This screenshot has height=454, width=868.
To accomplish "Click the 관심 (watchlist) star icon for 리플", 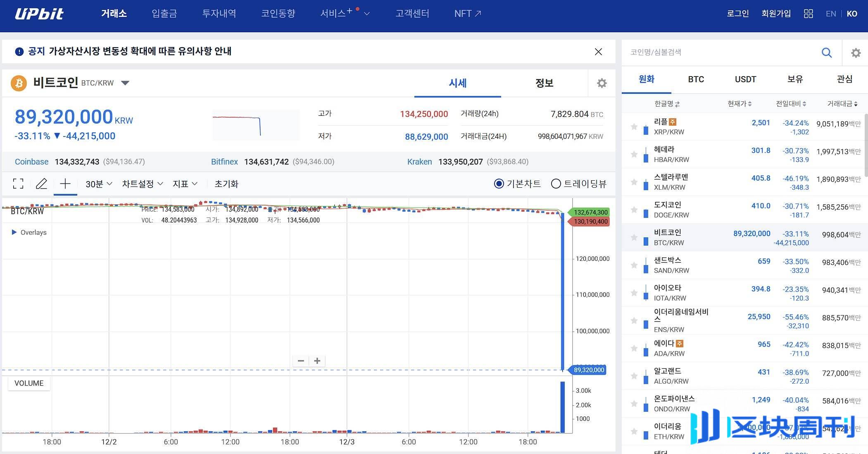I will coord(632,126).
